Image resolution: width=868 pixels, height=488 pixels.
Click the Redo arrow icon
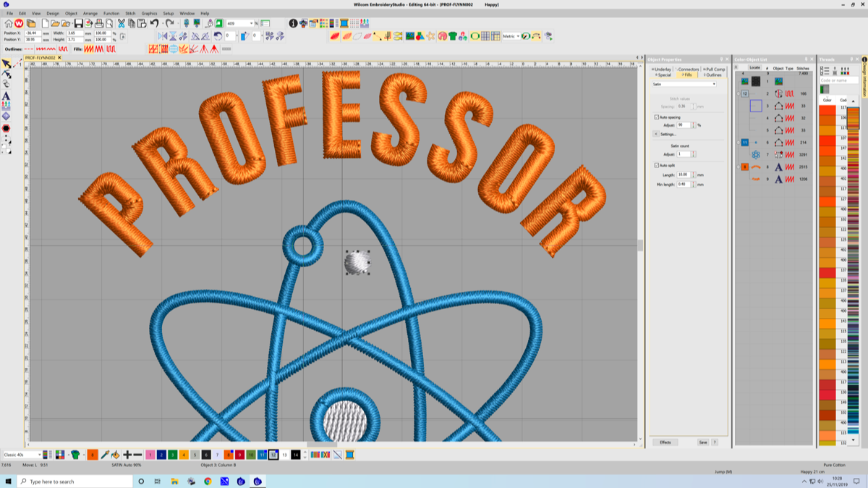[169, 24]
